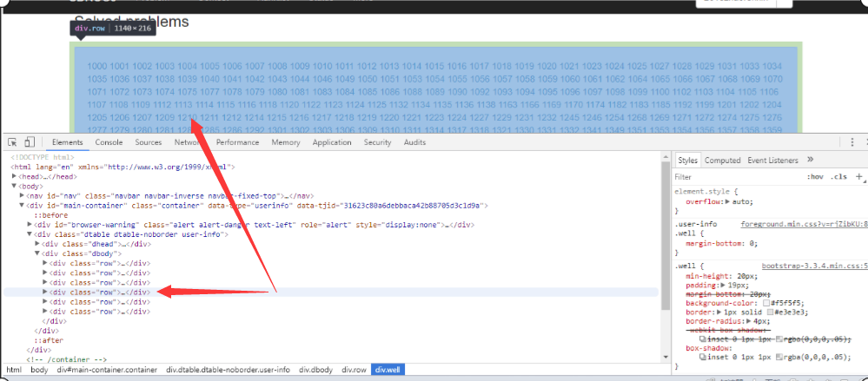Expand the head node in DOM tree

[x=15, y=176]
